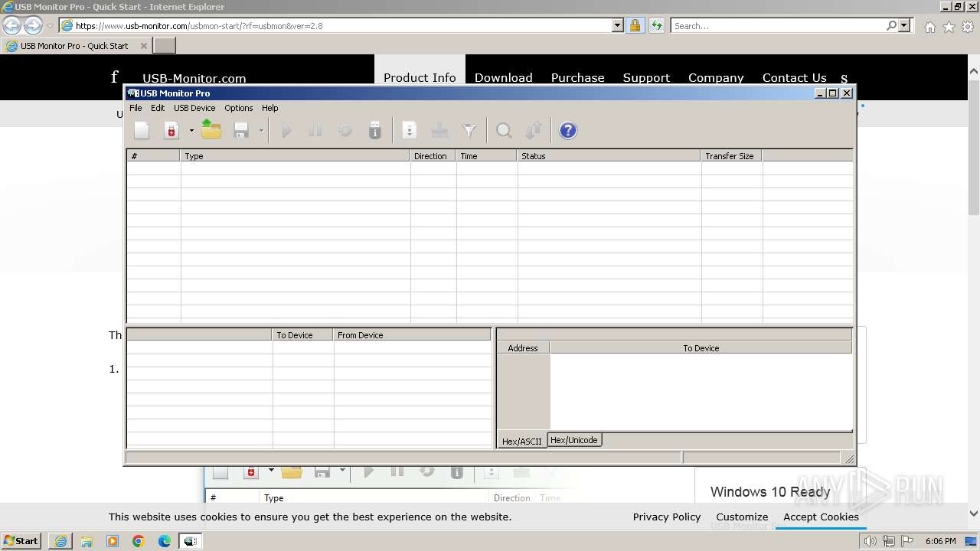Click the New session blank page icon
The image size is (980, 551).
pos(142,130)
